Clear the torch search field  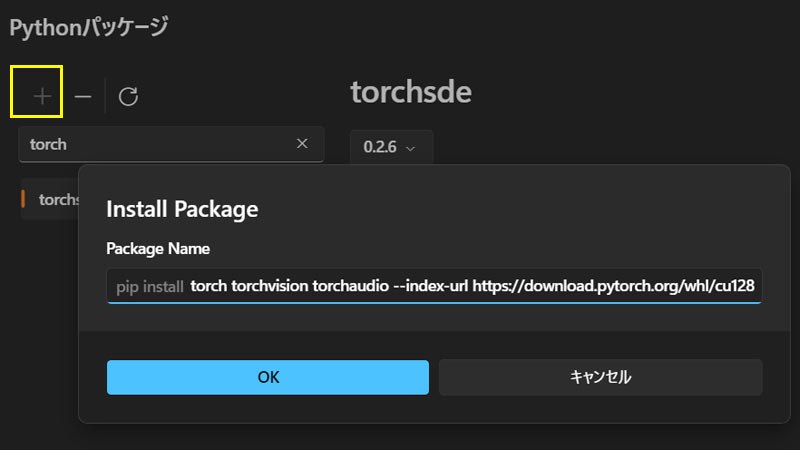coord(302,144)
